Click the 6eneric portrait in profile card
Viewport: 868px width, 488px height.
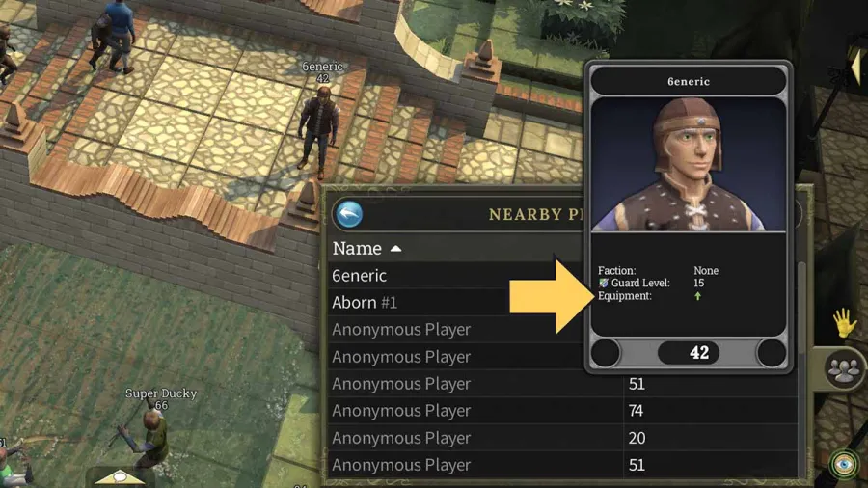tap(688, 164)
